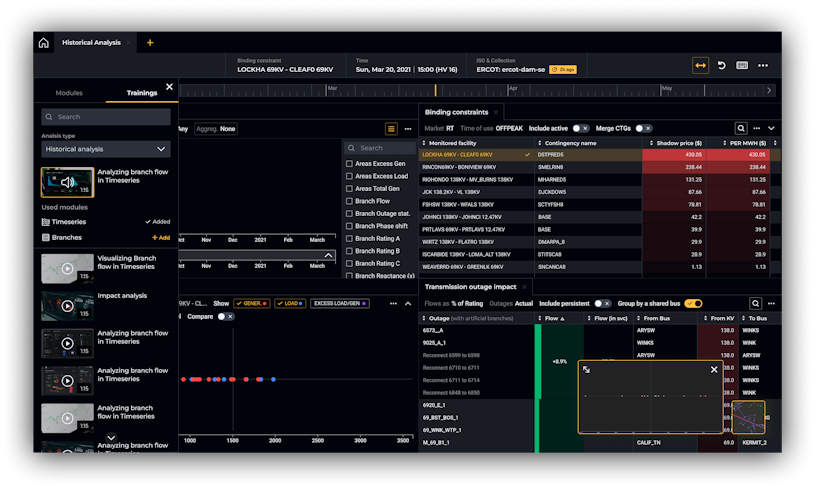The height and width of the screenshot is (488, 815).
Task: Close the Historical Analysis tab
Action: click(128, 43)
